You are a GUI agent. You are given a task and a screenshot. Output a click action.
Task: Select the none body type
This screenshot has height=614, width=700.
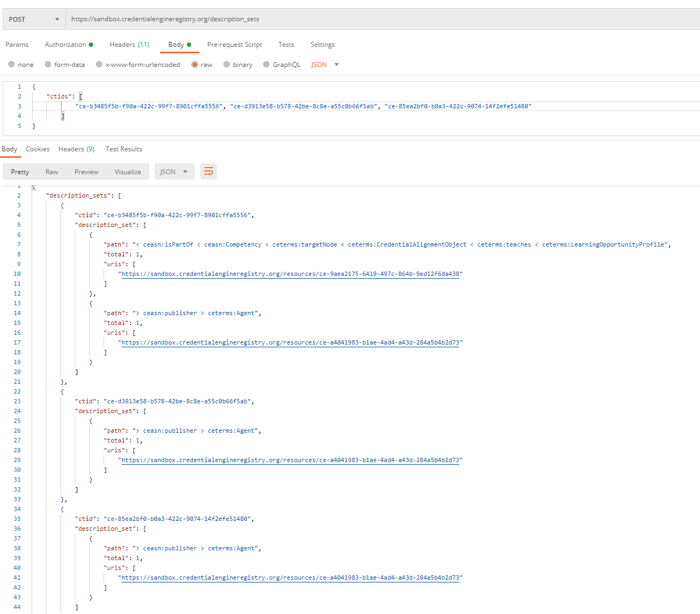(x=12, y=64)
